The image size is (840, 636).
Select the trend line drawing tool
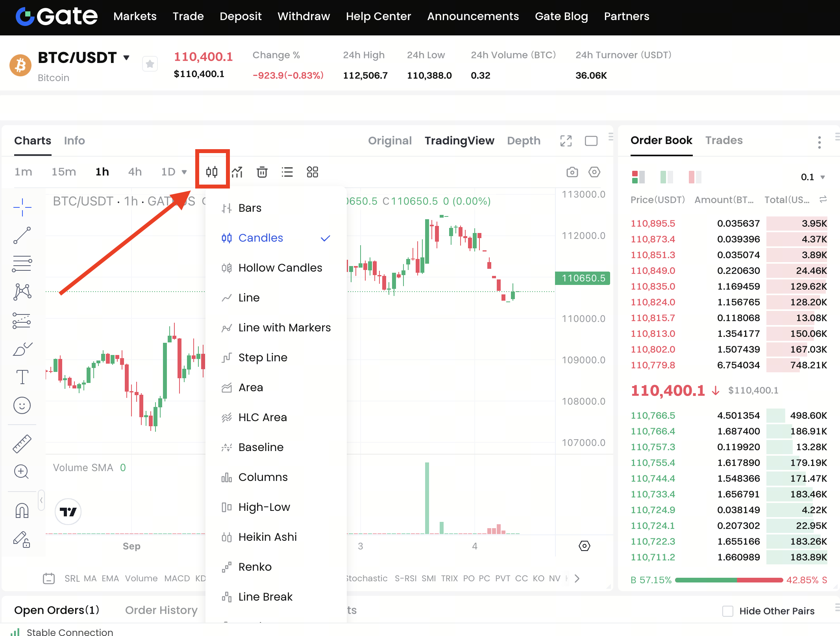[22, 235]
